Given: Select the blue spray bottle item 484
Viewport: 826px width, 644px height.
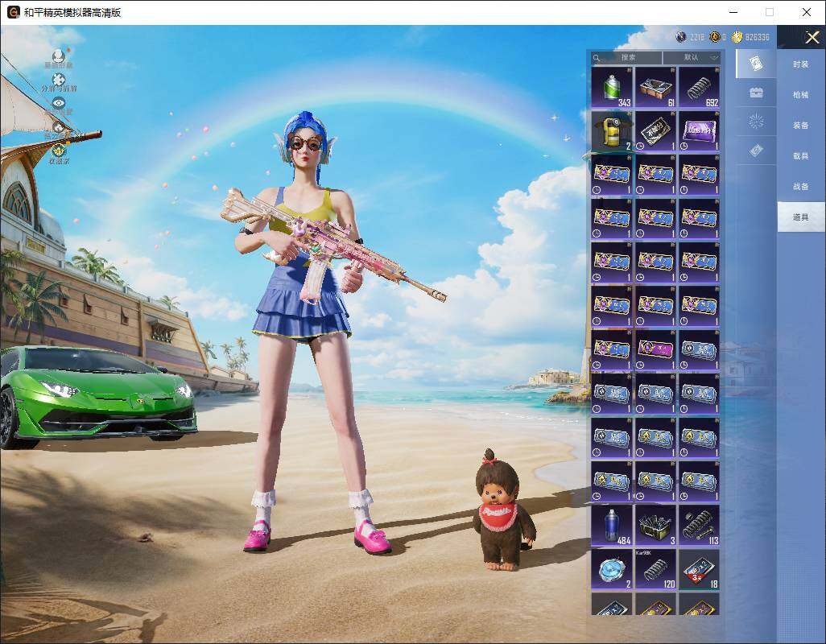Looking at the screenshot, I should tap(612, 525).
